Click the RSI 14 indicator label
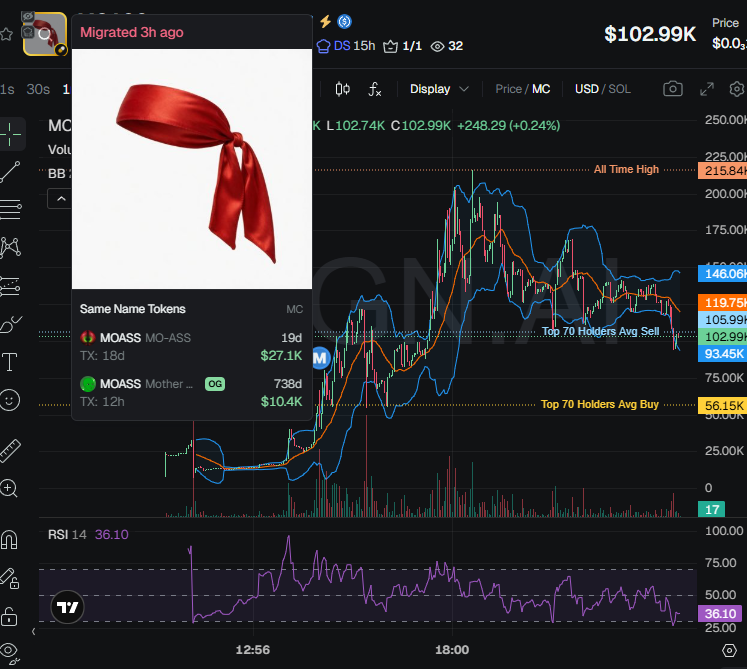The width and height of the screenshot is (747, 669). tap(67, 535)
